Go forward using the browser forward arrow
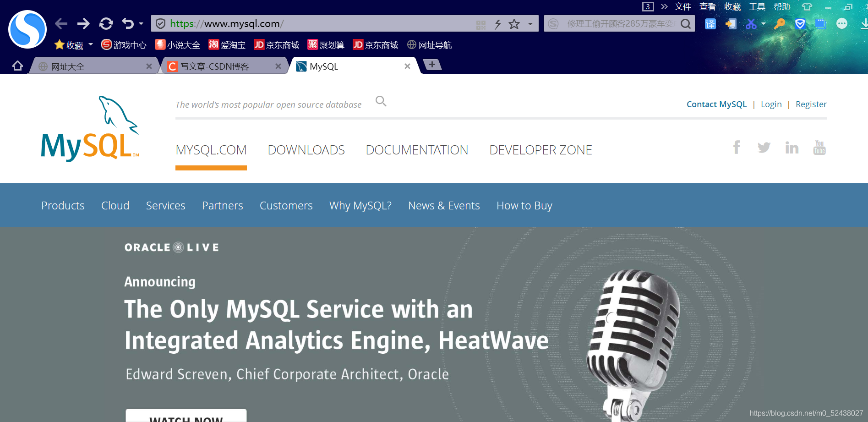 pyautogui.click(x=83, y=23)
